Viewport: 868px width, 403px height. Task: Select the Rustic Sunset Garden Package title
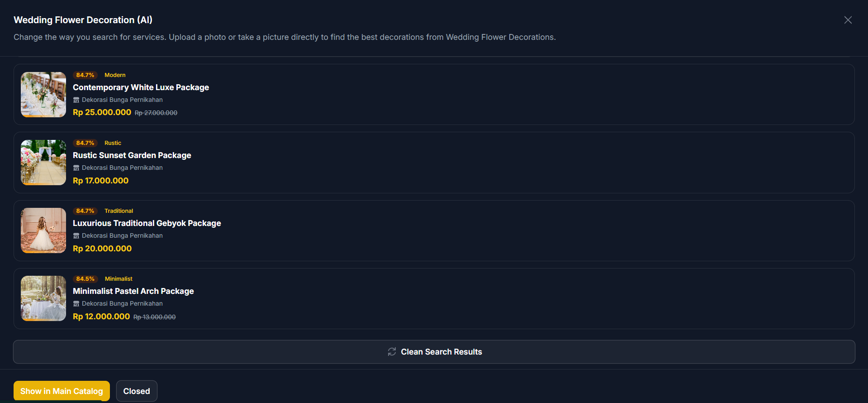[132, 155]
